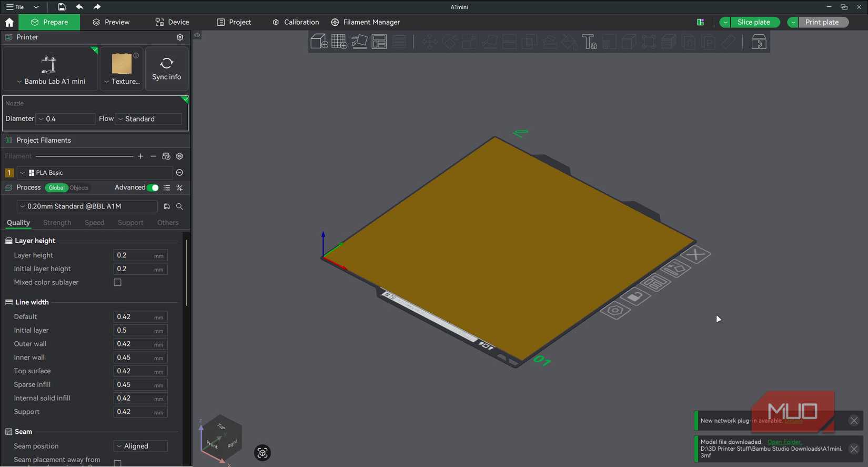
Task: Reset the camera view icon
Action: coord(263,453)
